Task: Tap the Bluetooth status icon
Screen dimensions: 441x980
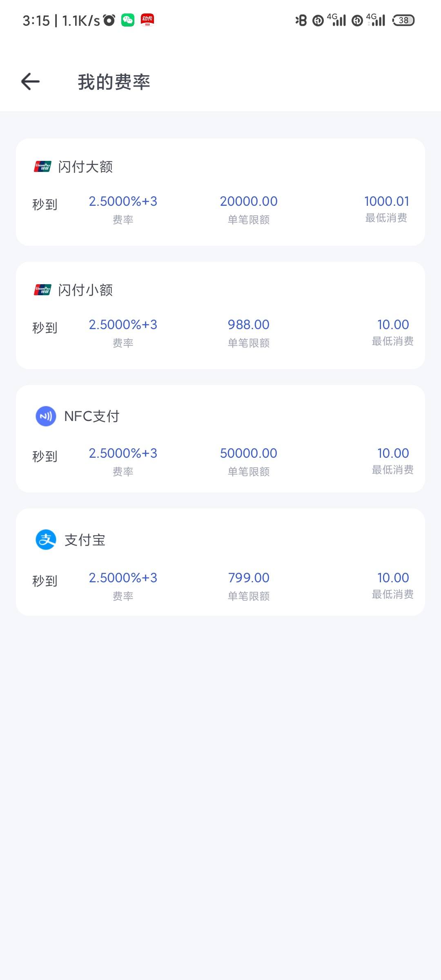Action: (x=301, y=20)
